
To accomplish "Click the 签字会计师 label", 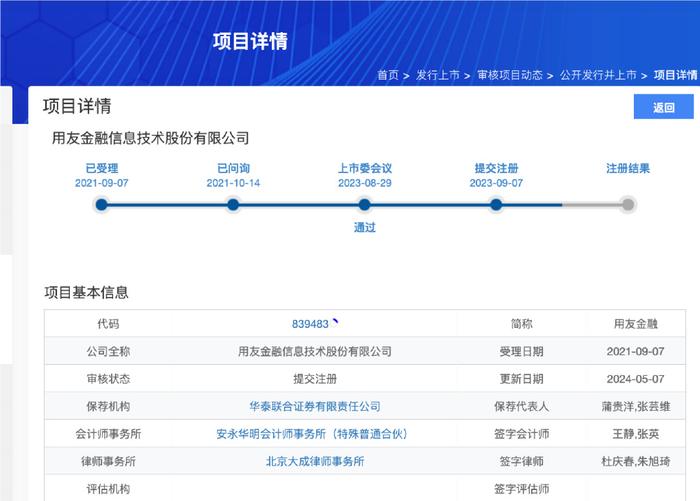I will (x=521, y=434).
